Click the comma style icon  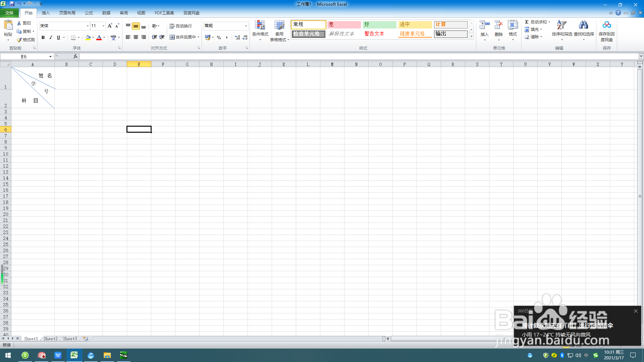coord(227,38)
